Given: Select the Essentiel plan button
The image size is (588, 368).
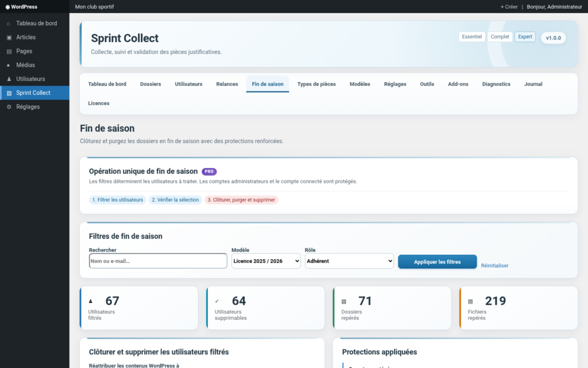Looking at the screenshot, I should pos(472,37).
